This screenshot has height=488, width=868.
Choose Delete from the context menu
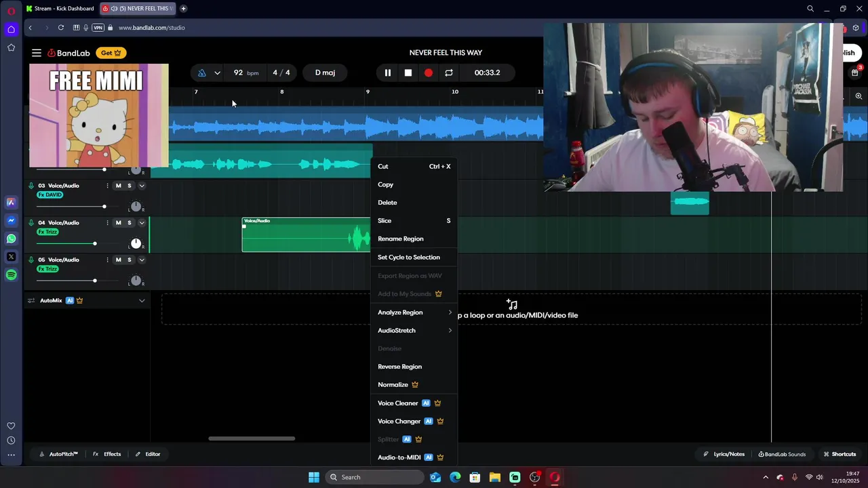click(x=414, y=203)
